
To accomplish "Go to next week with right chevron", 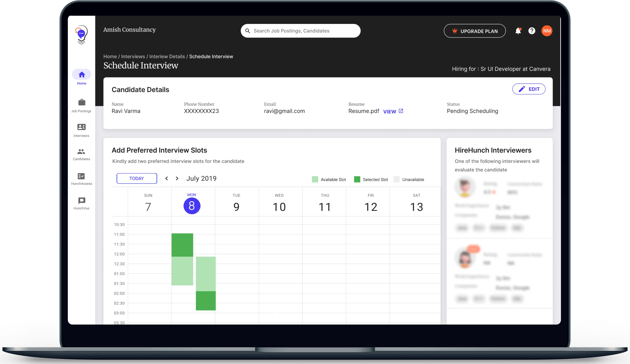I will coord(177,178).
